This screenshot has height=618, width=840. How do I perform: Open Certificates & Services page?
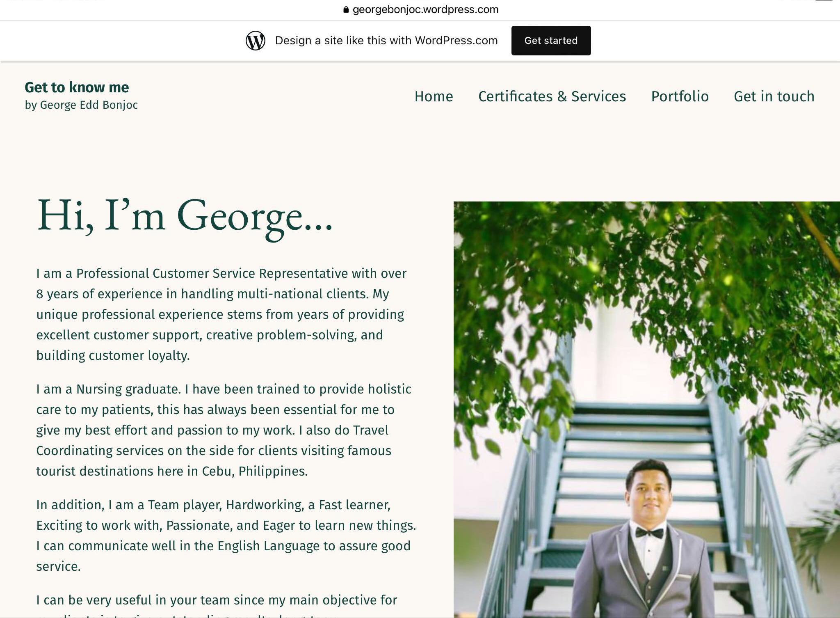point(552,96)
